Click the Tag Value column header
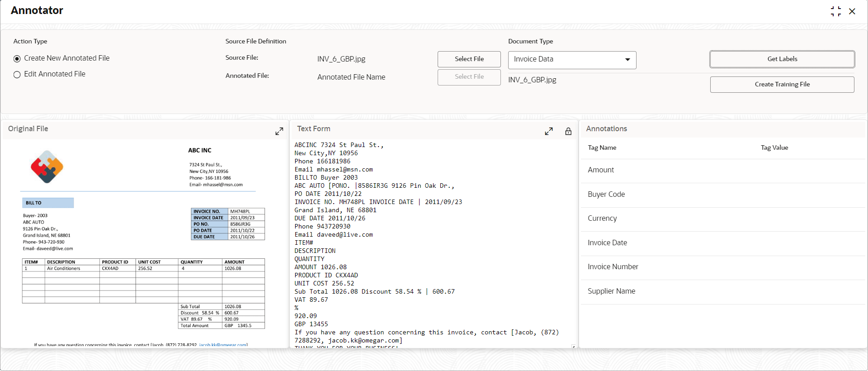The height and width of the screenshot is (371, 868). [x=774, y=148]
